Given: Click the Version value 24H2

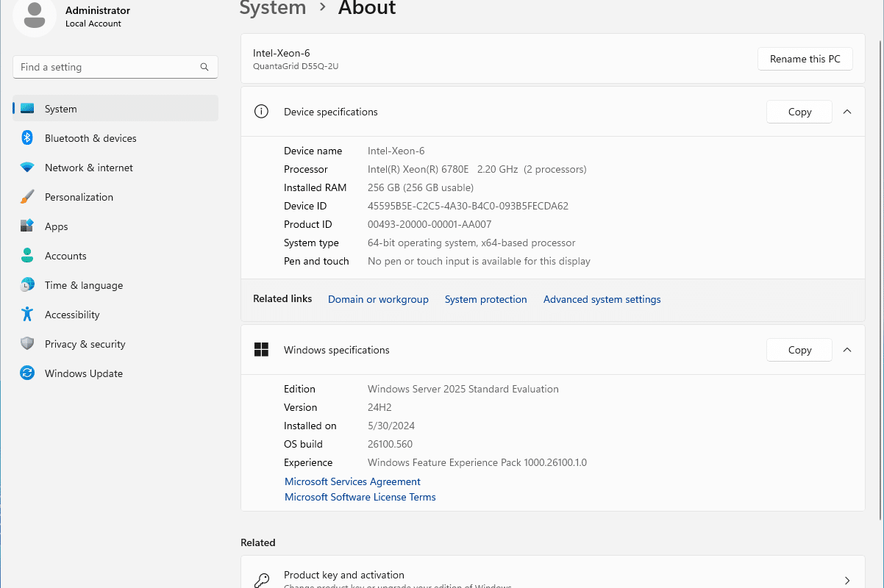Looking at the screenshot, I should click(379, 407).
